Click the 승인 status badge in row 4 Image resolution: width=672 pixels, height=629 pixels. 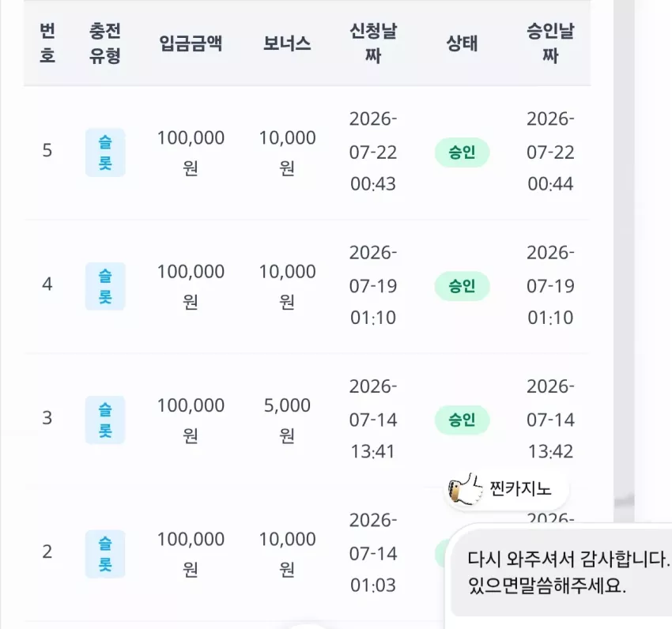[462, 286]
